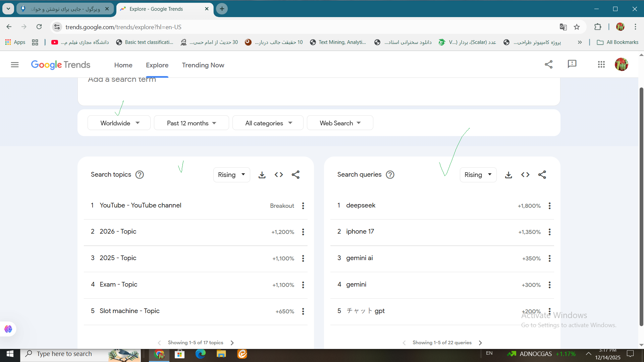Click header share icon for this exploration
This screenshot has height=362, width=644.
click(x=548, y=64)
